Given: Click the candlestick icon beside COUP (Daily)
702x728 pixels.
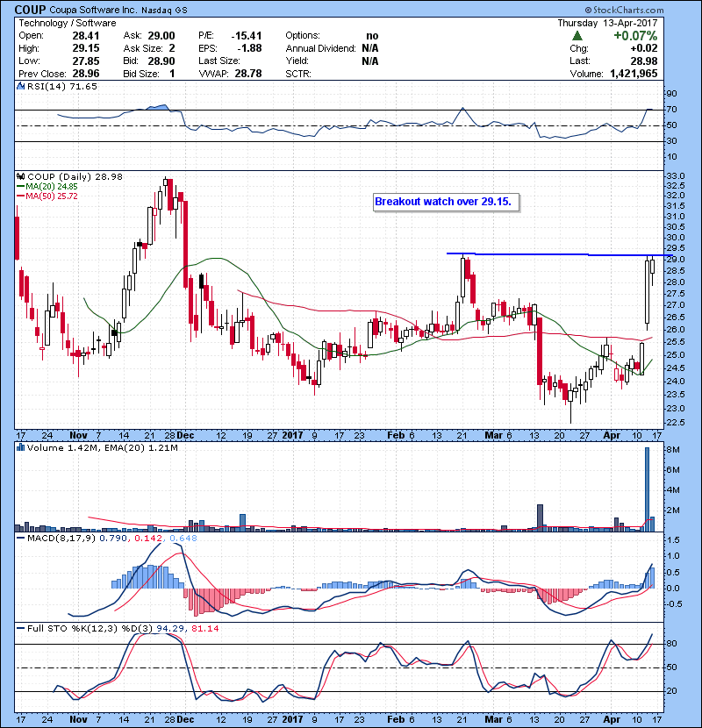Looking at the screenshot, I should click(21, 176).
